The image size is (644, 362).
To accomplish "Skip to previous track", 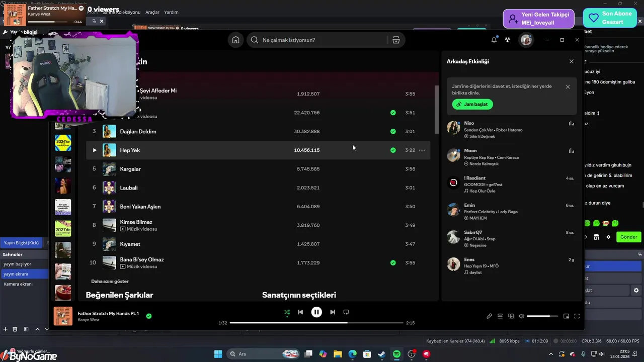I will [300, 312].
